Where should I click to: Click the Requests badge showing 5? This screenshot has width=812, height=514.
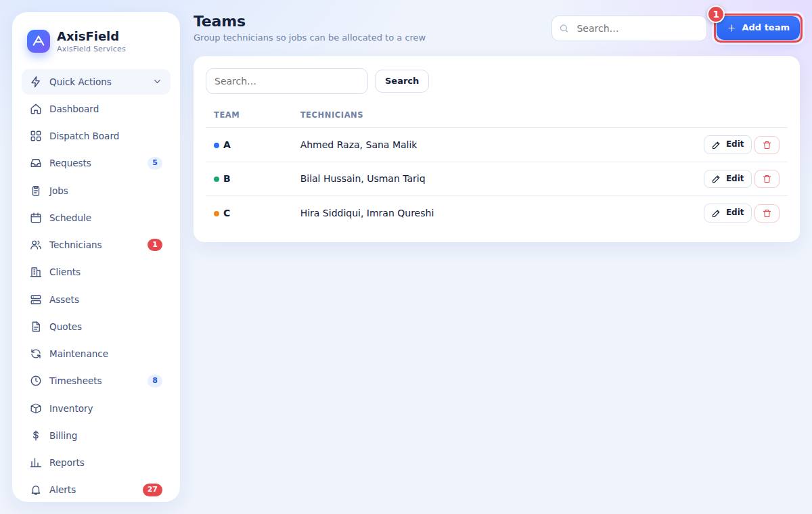point(155,163)
